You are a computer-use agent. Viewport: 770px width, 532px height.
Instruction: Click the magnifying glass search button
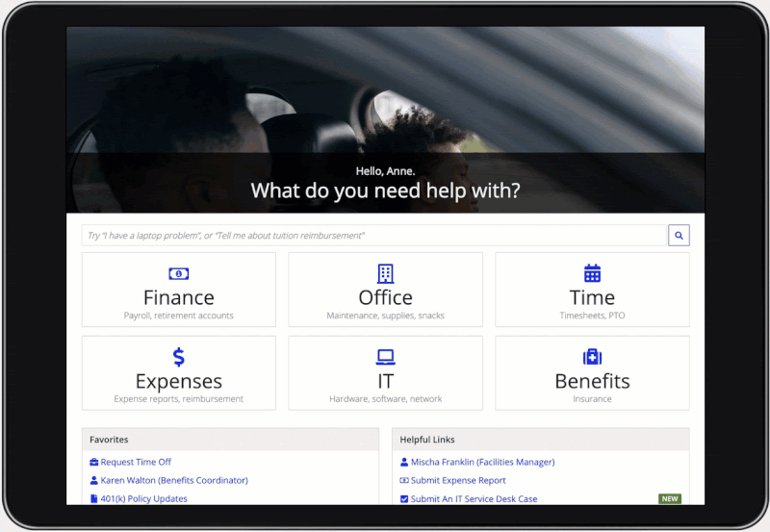click(679, 236)
